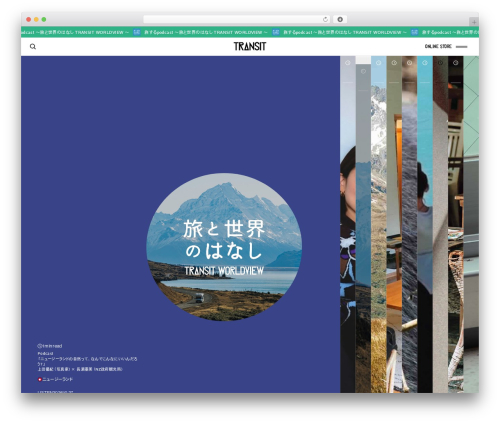The image size is (500, 423).
Task: Open the mint green geometric pattern strip
Action: [x=471, y=224]
